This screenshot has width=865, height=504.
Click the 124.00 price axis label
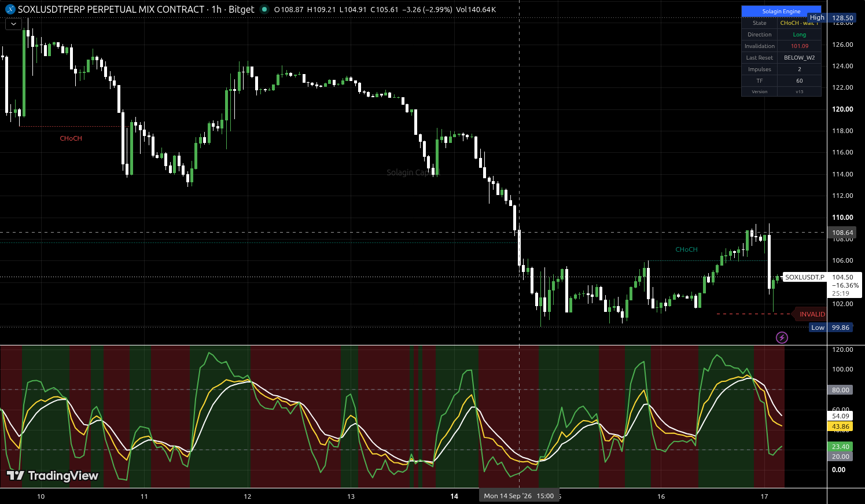pos(842,66)
